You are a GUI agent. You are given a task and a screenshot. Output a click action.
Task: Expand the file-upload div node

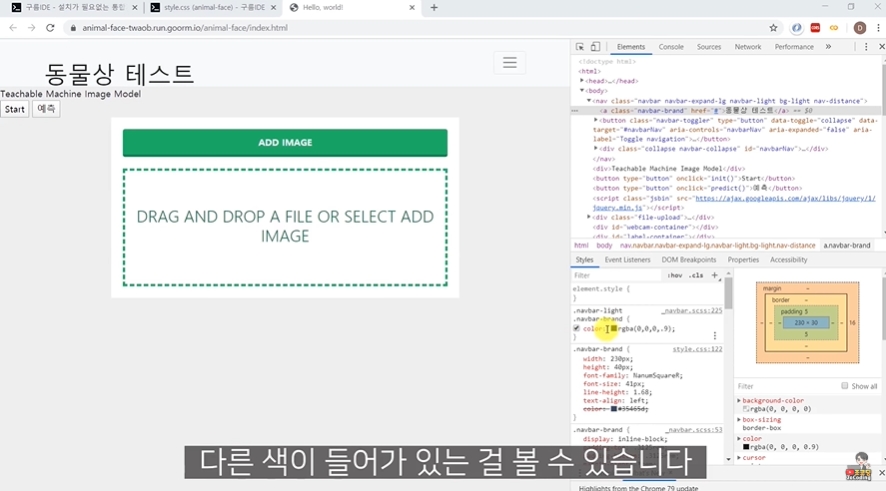click(589, 217)
